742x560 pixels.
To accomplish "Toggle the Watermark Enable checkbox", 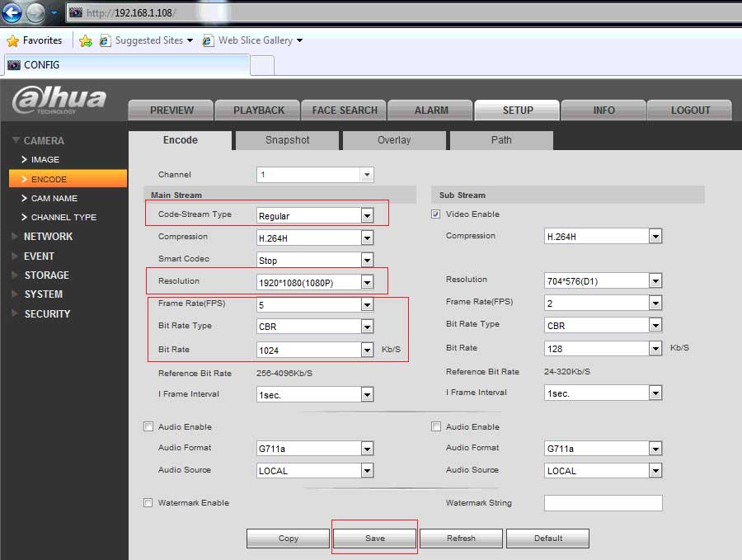I will [x=148, y=502].
